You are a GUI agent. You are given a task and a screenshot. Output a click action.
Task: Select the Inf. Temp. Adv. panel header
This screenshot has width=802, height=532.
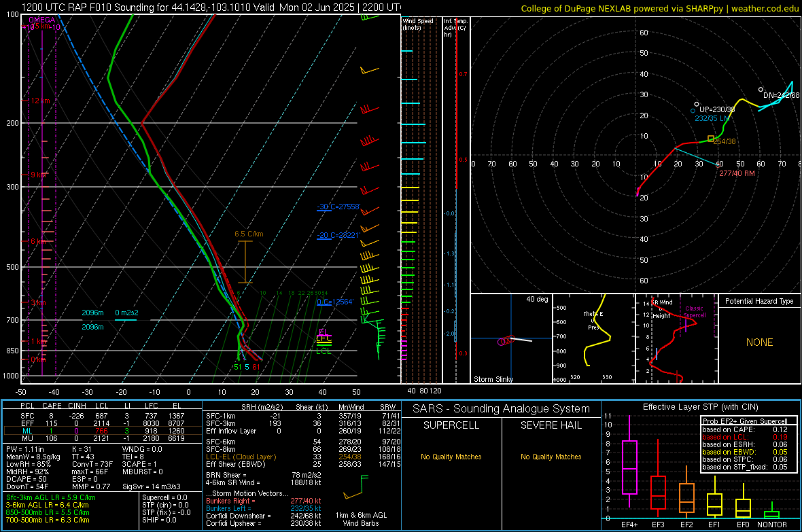pyautogui.click(x=455, y=28)
